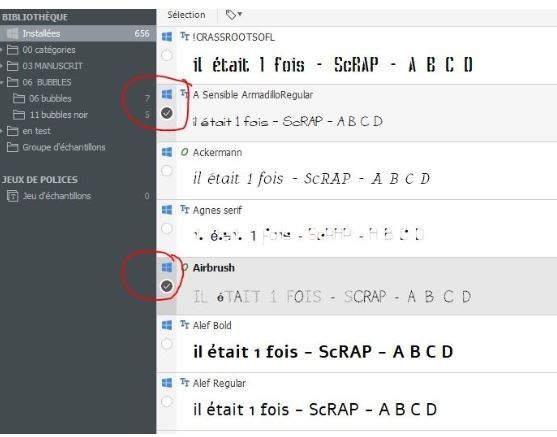This screenshot has height=437, width=557.
Task: Click the Windows icon beside Ackermann font
Action: tap(167, 152)
